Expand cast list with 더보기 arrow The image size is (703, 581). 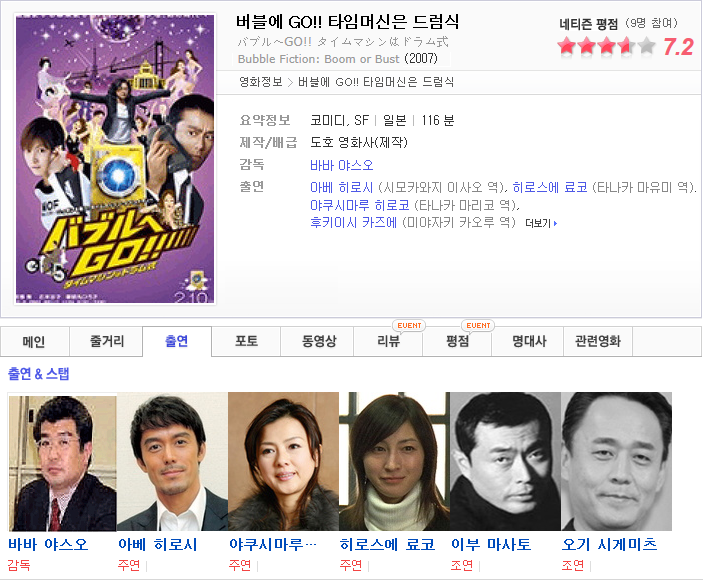pos(541,223)
